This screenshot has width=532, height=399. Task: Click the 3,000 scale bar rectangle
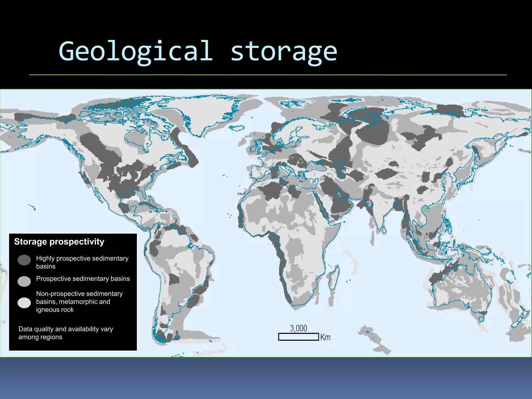(x=298, y=337)
